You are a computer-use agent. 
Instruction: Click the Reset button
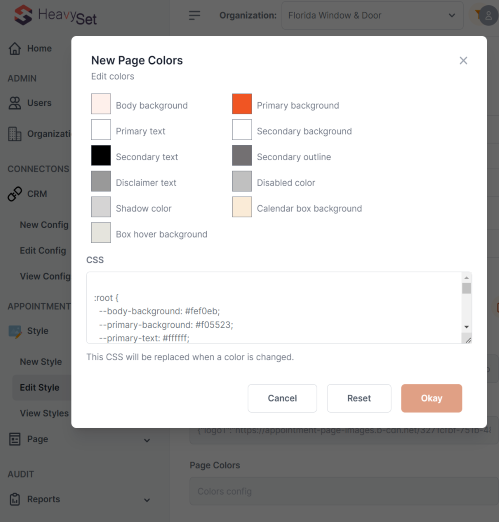359,398
